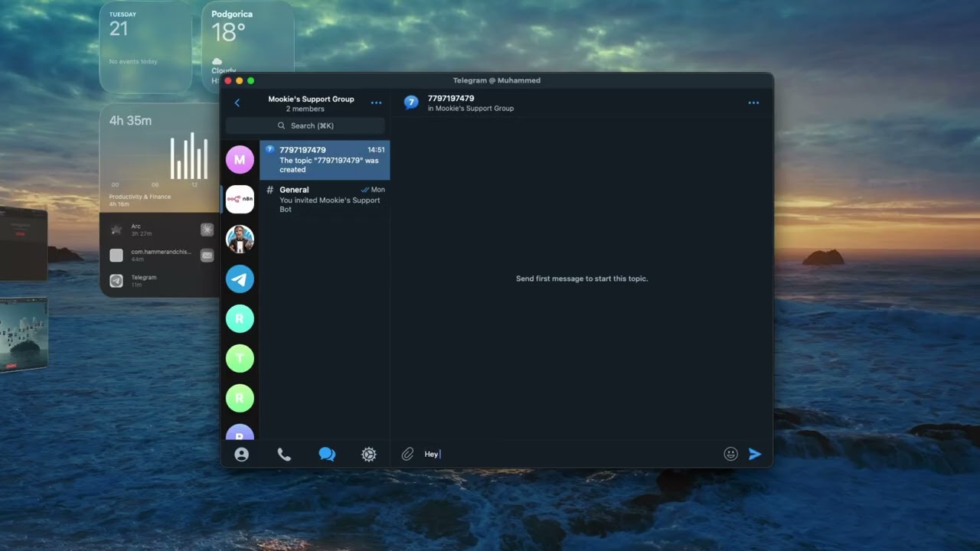Open the chat with the man photo avatar

click(240, 239)
